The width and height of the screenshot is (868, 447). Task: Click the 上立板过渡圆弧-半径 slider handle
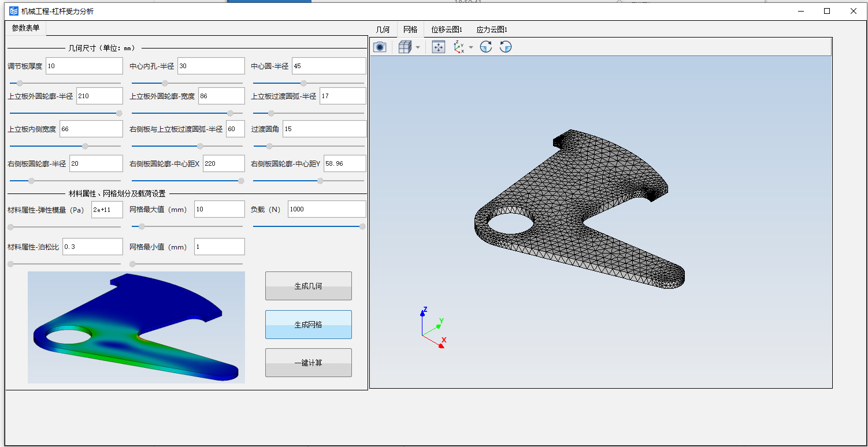click(270, 113)
